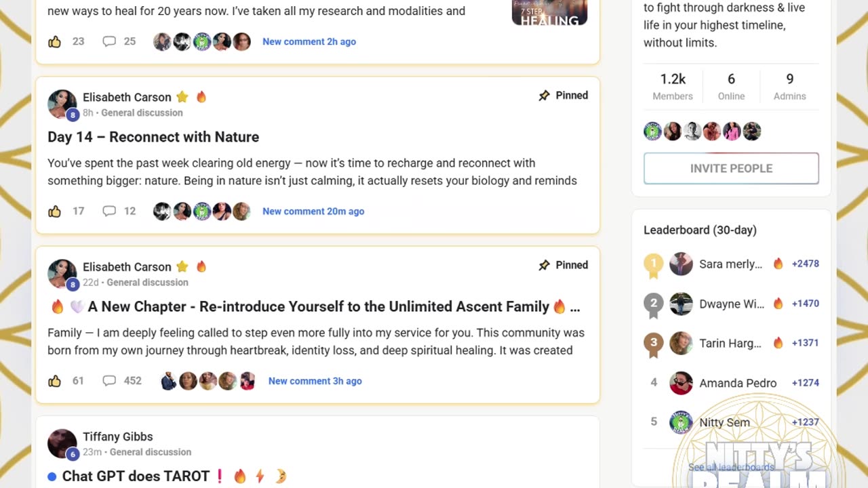Click the Invite People button
The width and height of the screenshot is (868, 488).
[731, 168]
